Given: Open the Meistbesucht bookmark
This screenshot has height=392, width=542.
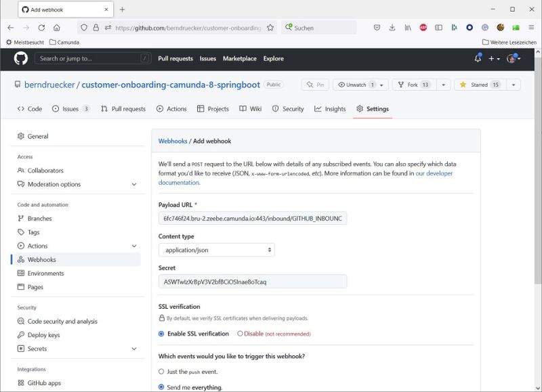Looking at the screenshot, I should pos(25,42).
